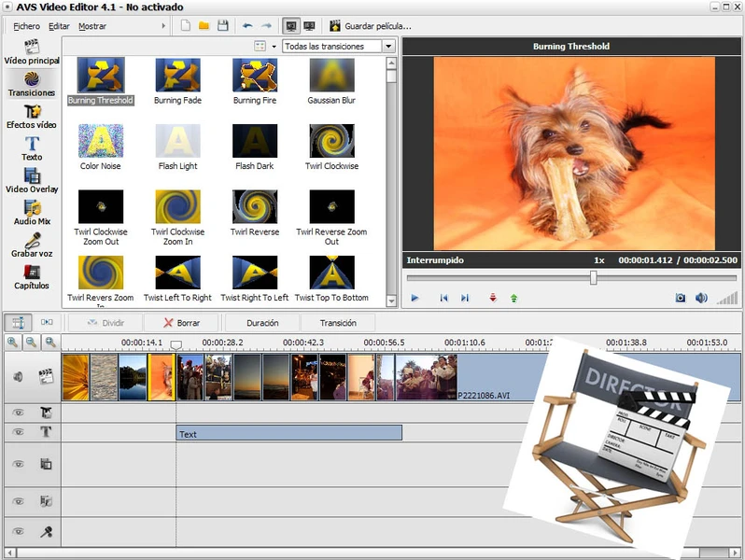
Task: Open the Fichero menu
Action: (x=27, y=26)
